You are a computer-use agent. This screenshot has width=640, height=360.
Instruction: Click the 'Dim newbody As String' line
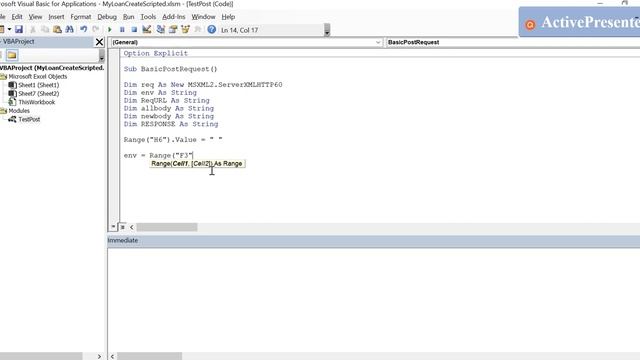point(169,116)
